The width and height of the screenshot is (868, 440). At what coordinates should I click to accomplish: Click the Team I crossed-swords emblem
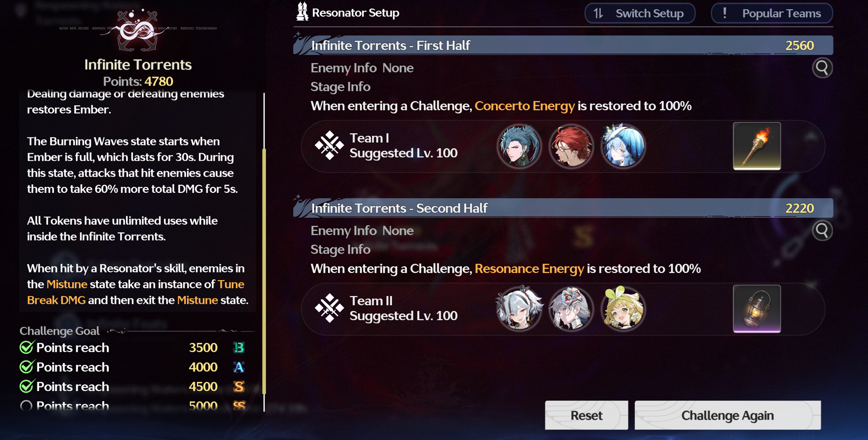pos(329,145)
